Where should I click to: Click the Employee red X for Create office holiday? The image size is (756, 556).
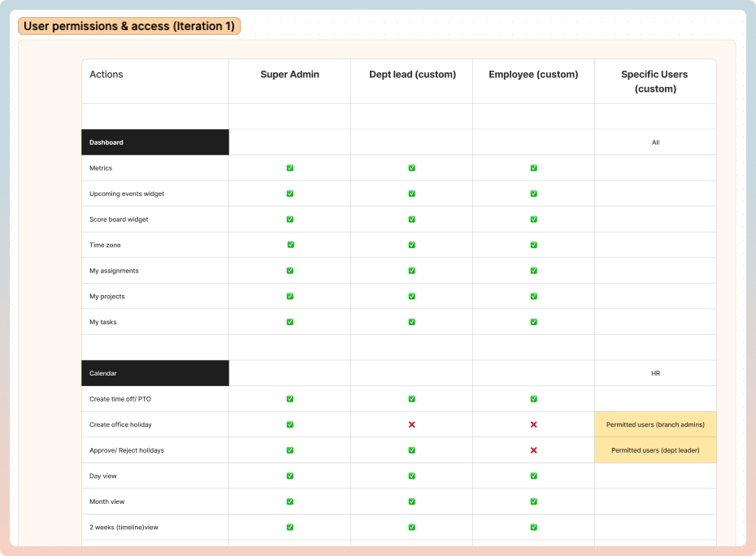point(534,424)
